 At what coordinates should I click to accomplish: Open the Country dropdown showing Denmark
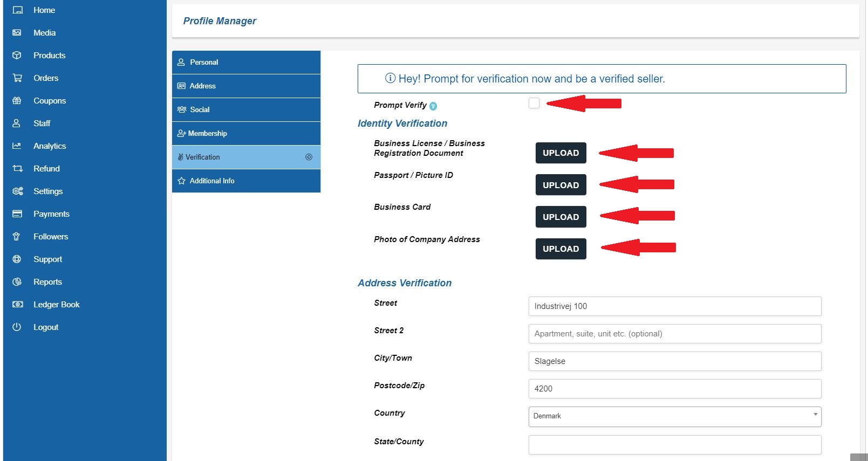[674, 416]
